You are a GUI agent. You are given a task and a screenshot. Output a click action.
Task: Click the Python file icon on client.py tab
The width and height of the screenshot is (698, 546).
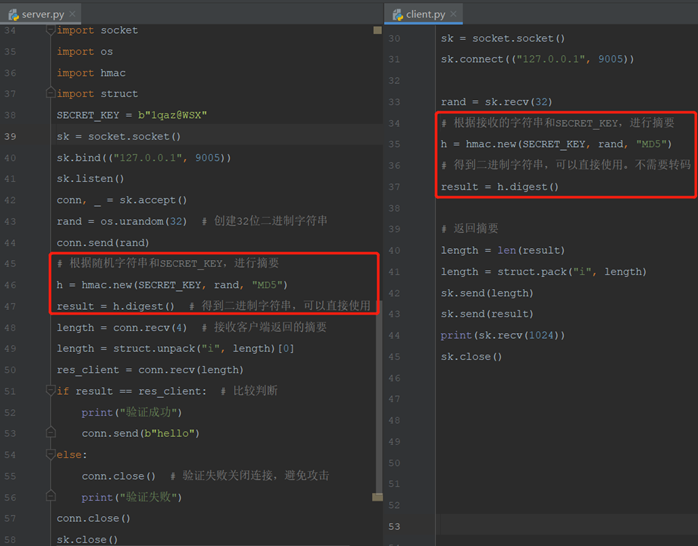397,14
